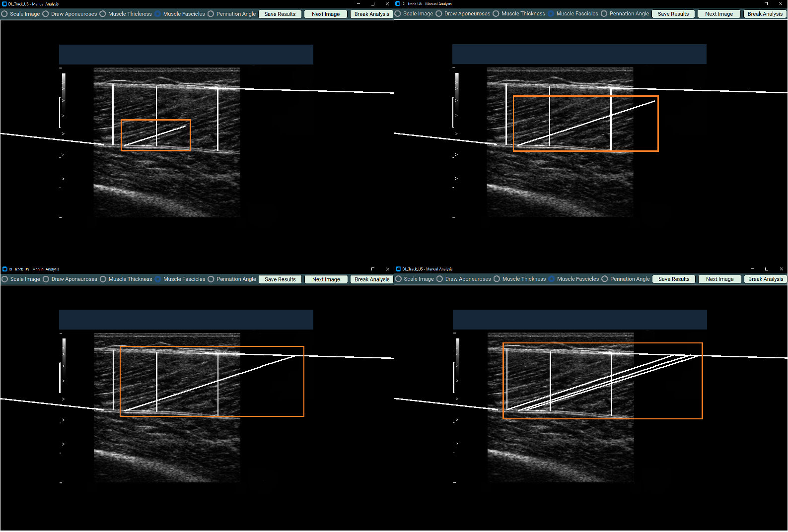Image resolution: width=788 pixels, height=532 pixels.
Task: Enable Pennation Angle in bottom-left window
Action: pyautogui.click(x=211, y=279)
